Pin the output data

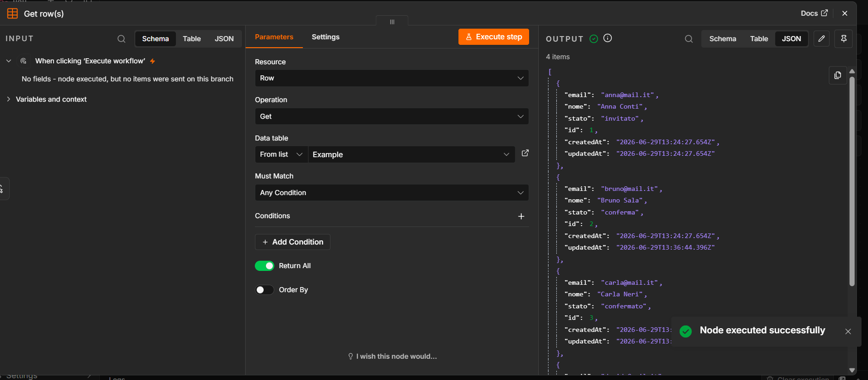(844, 39)
